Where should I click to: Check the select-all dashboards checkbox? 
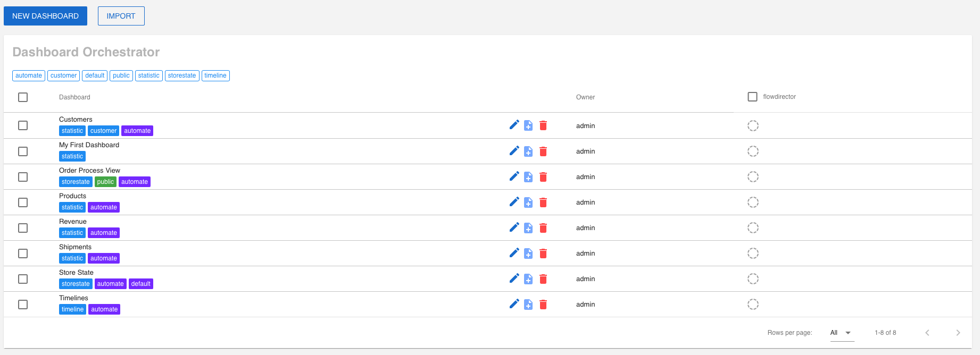coord(23,97)
